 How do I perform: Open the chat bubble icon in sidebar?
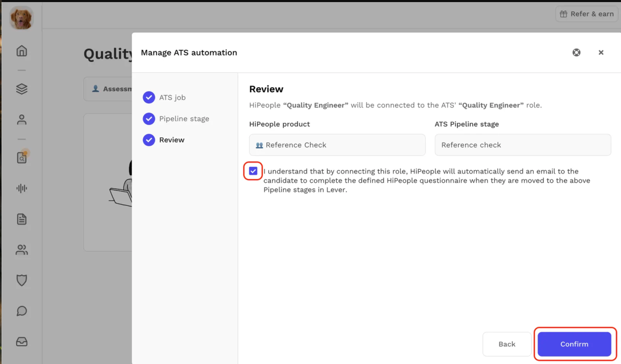point(21,311)
